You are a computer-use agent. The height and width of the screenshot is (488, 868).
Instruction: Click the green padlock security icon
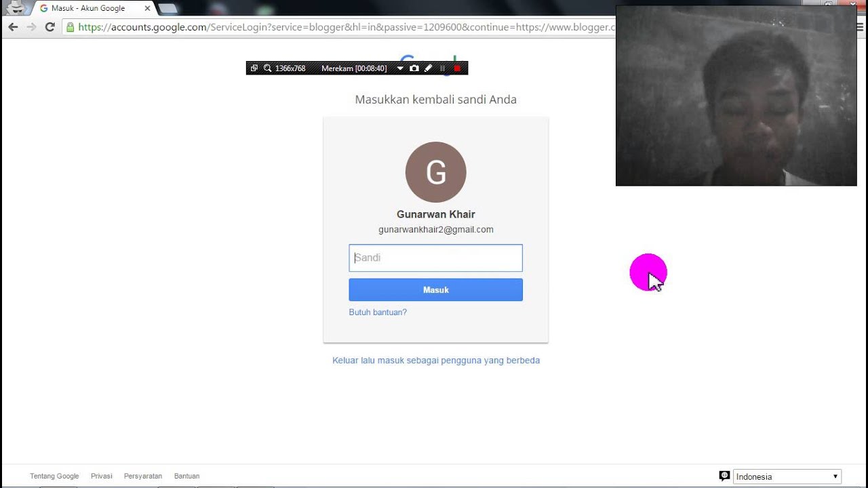pos(69,27)
